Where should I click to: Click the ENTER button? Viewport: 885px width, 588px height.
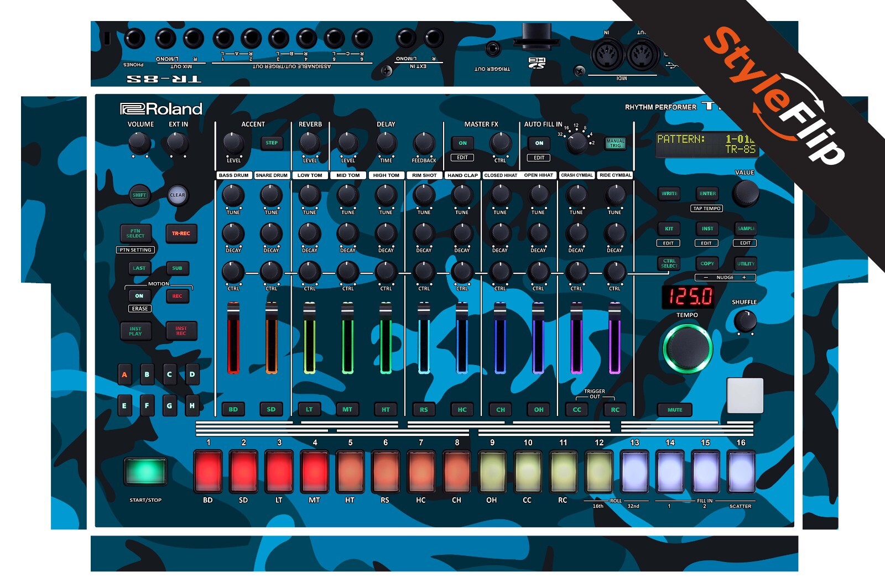(x=707, y=194)
